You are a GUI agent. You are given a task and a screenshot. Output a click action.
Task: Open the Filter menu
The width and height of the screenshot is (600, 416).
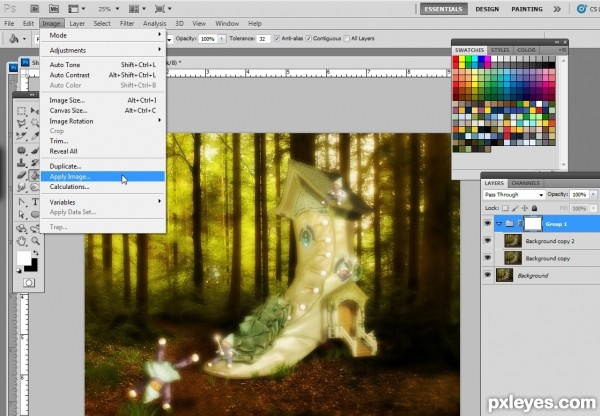127,23
